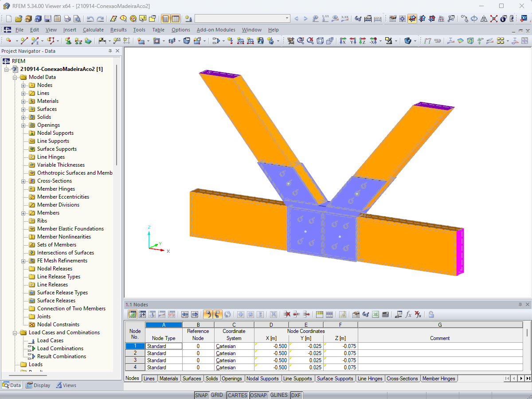Screen dimensions: 532x399
Task: Toggle the Project Navigator panel icon
Action: point(165,19)
